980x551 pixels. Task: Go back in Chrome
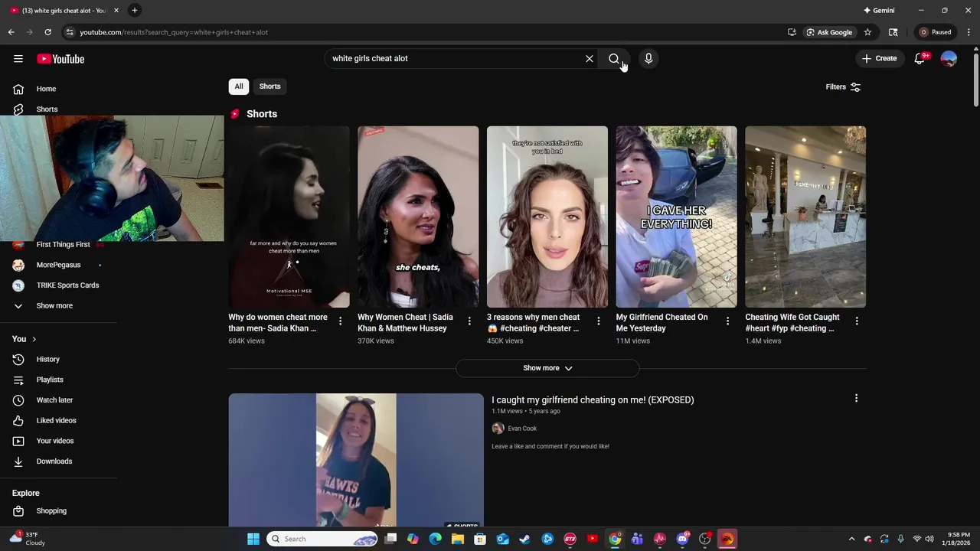pos(11,32)
